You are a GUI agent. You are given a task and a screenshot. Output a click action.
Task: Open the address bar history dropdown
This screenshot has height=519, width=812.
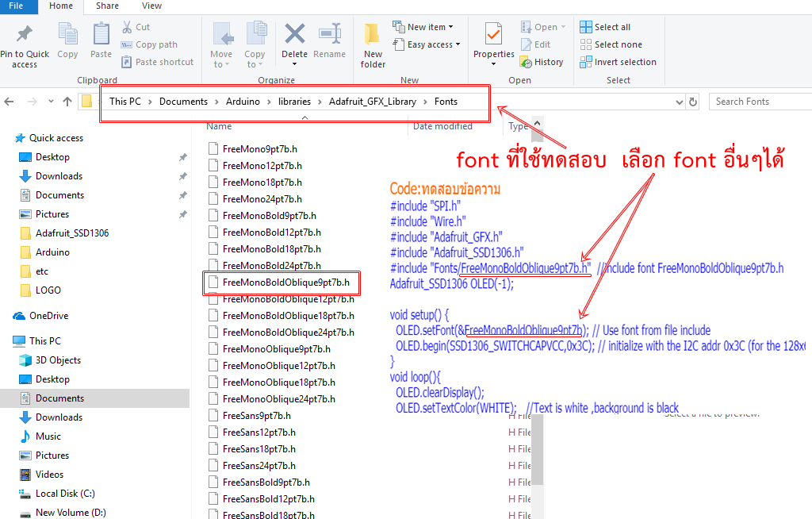[680, 102]
